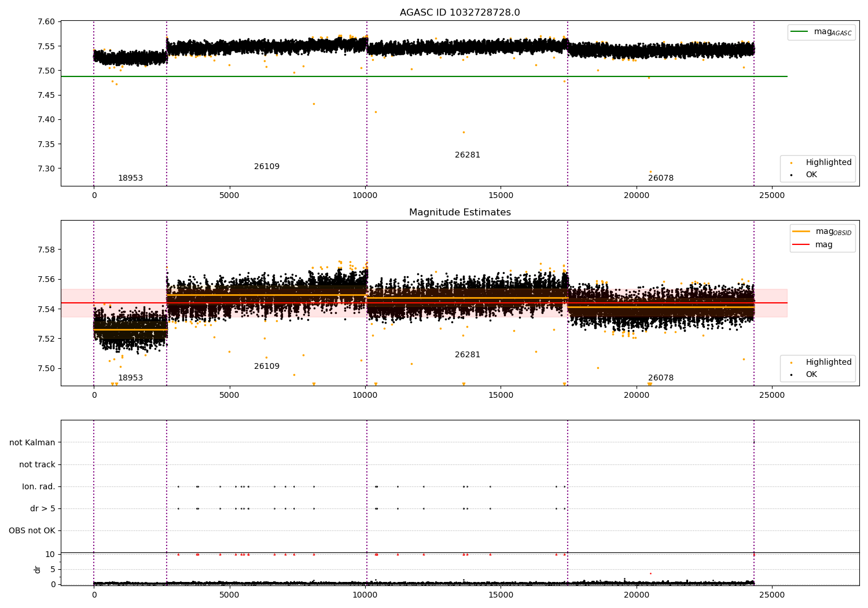Click obsid label 26109 in Magnitude Estimates plot
This screenshot has height=608, width=868.
coord(267,367)
